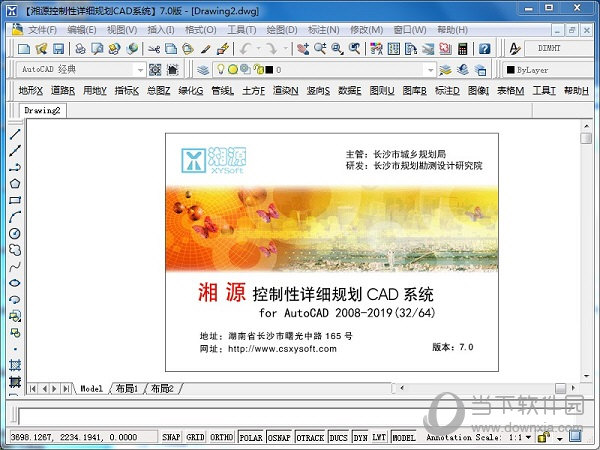Open the ByLayer color dropdown
The height and width of the screenshot is (450, 600).
tap(549, 70)
